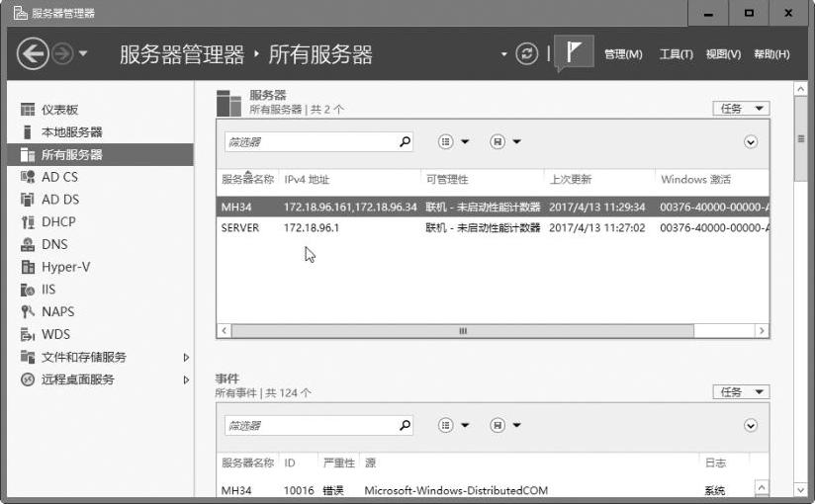Image resolution: width=815 pixels, height=504 pixels.
Task: Open the notifications flag
Action: pos(574,51)
